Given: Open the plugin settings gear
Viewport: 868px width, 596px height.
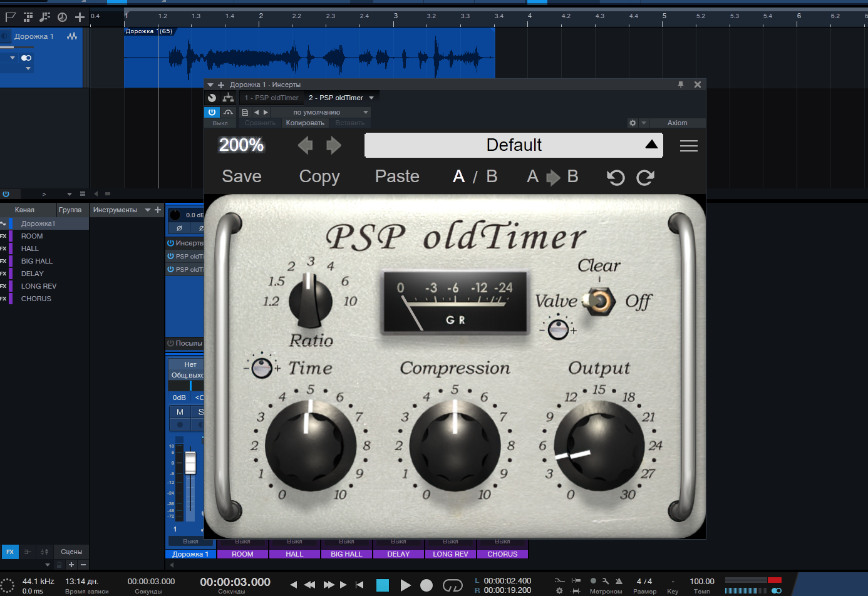Looking at the screenshot, I should [633, 123].
